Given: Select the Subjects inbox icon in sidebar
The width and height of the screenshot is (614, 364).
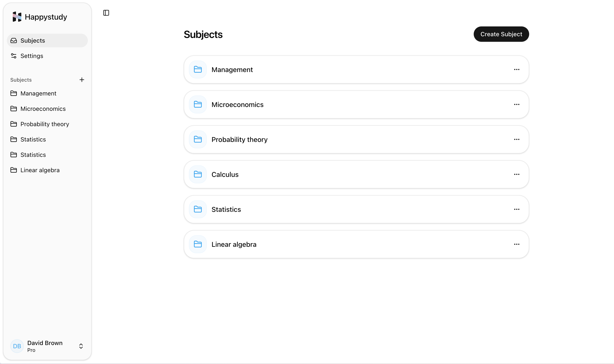Looking at the screenshot, I should tap(13, 40).
